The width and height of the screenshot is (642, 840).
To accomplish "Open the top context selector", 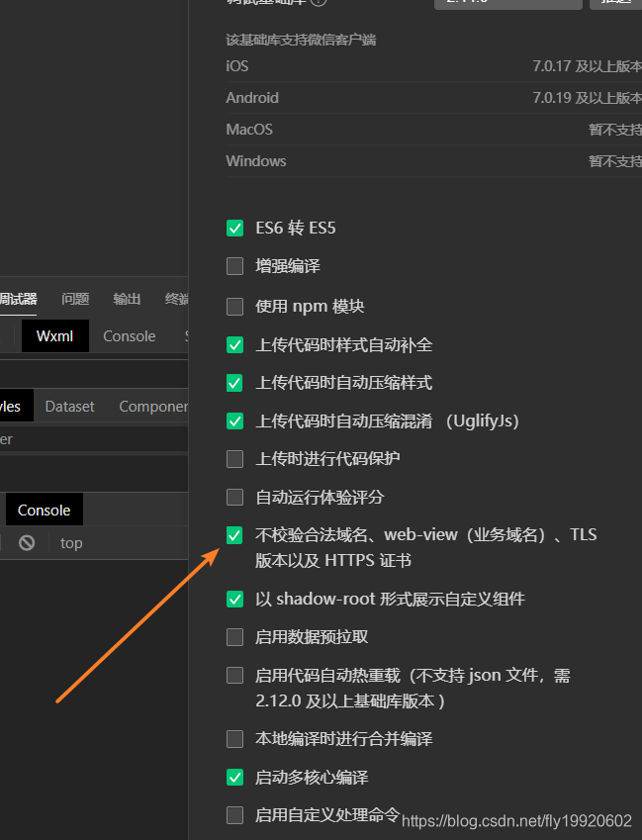I will [x=71, y=543].
